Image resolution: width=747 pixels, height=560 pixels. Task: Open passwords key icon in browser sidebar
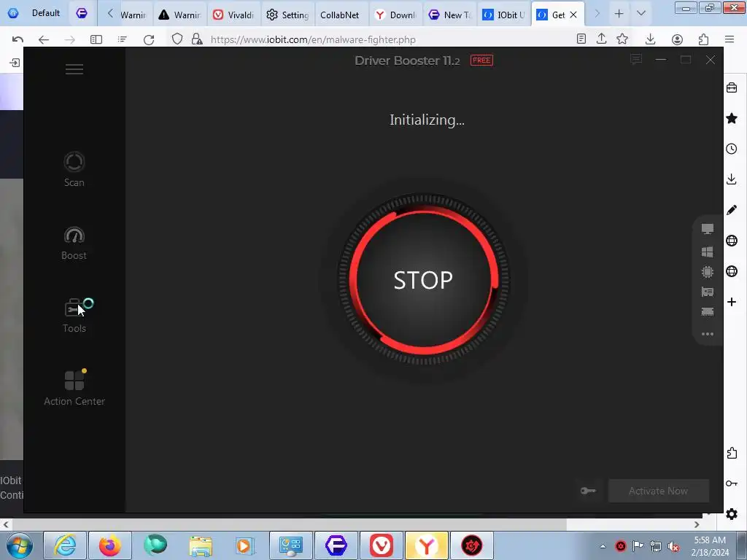pyautogui.click(x=732, y=483)
